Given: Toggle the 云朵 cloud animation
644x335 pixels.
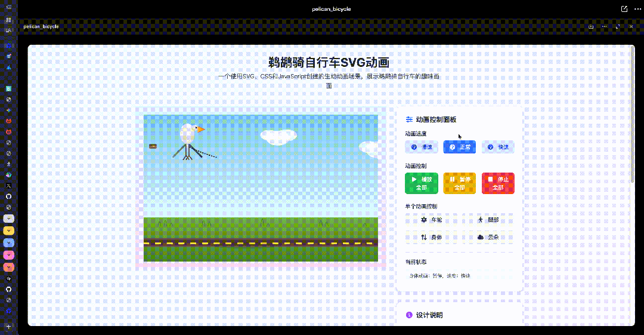Looking at the screenshot, I should [488, 237].
